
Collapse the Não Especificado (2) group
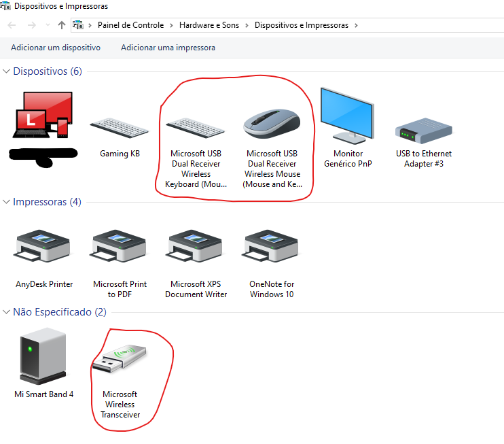point(6,312)
